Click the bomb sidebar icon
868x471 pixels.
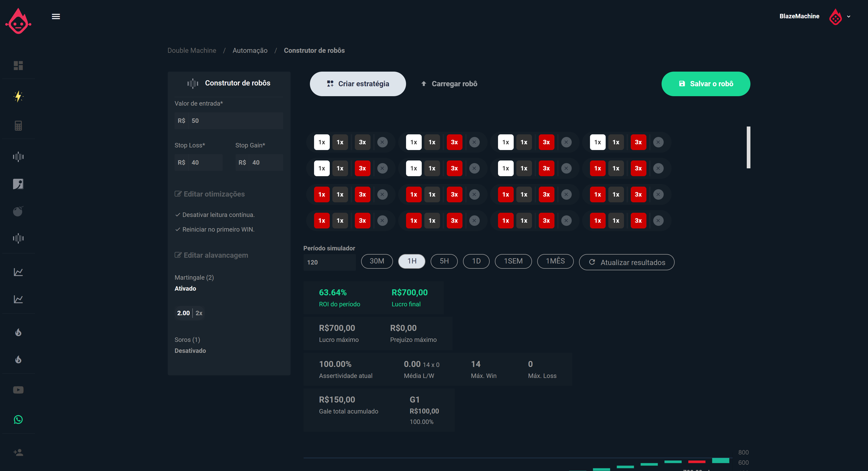click(x=18, y=211)
